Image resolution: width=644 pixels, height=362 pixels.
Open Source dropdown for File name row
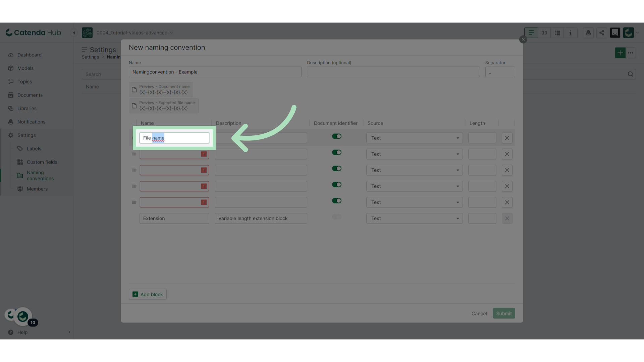(x=415, y=138)
